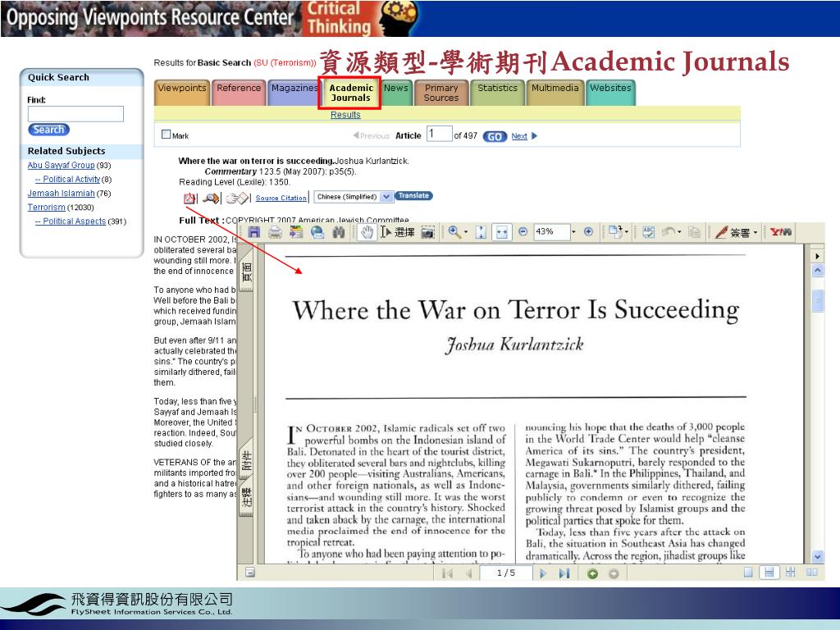The height and width of the screenshot is (630, 840).
Task: Click the Quick Search Find field
Action: 75,113
